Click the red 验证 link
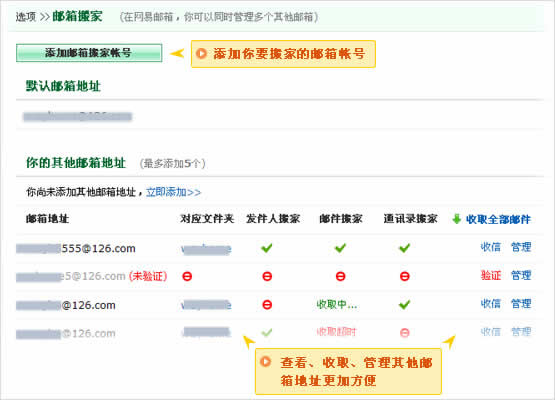 (491, 275)
